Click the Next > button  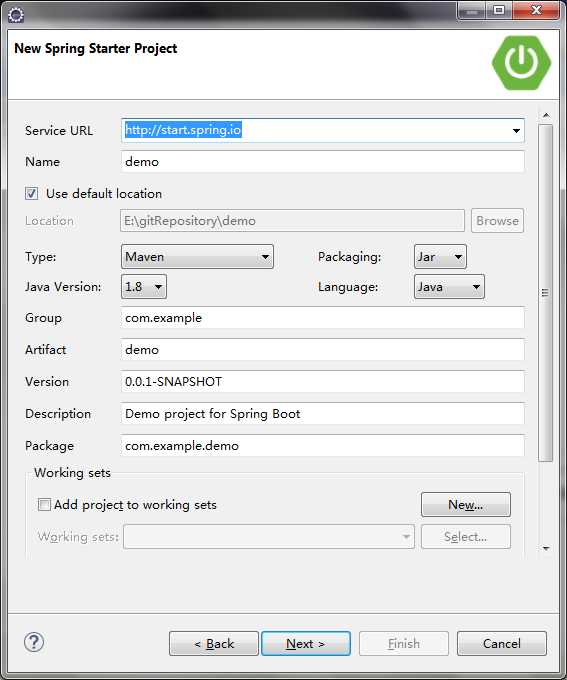pos(306,644)
